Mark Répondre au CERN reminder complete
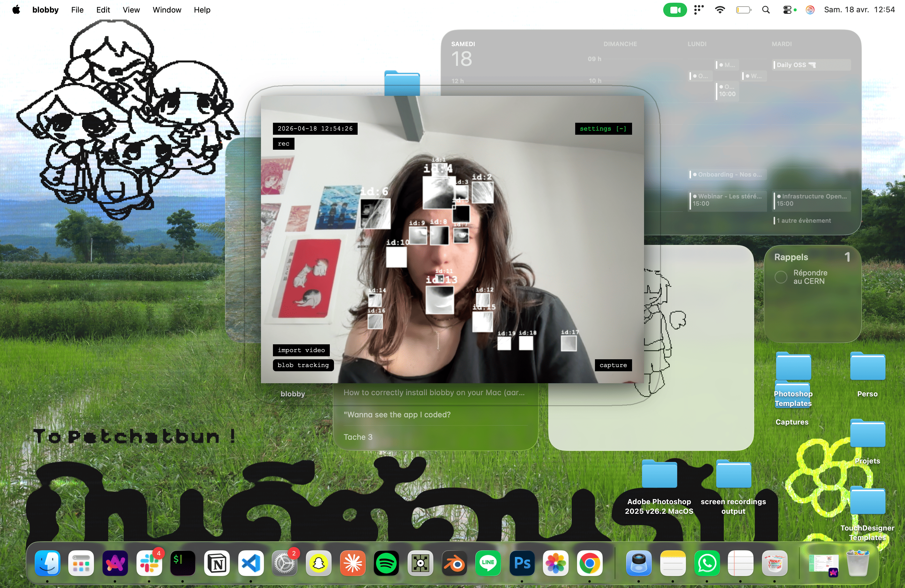Viewport: 905px width, 588px height. 781,277
